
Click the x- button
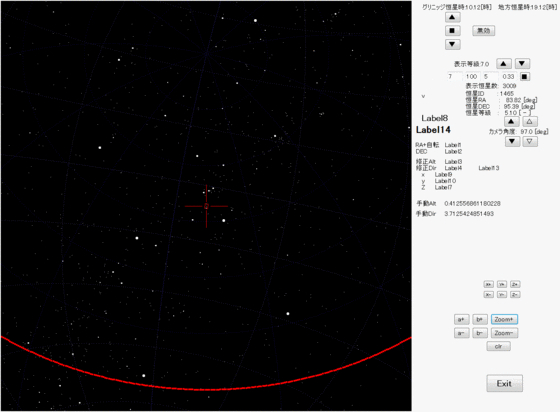pyautogui.click(x=489, y=295)
